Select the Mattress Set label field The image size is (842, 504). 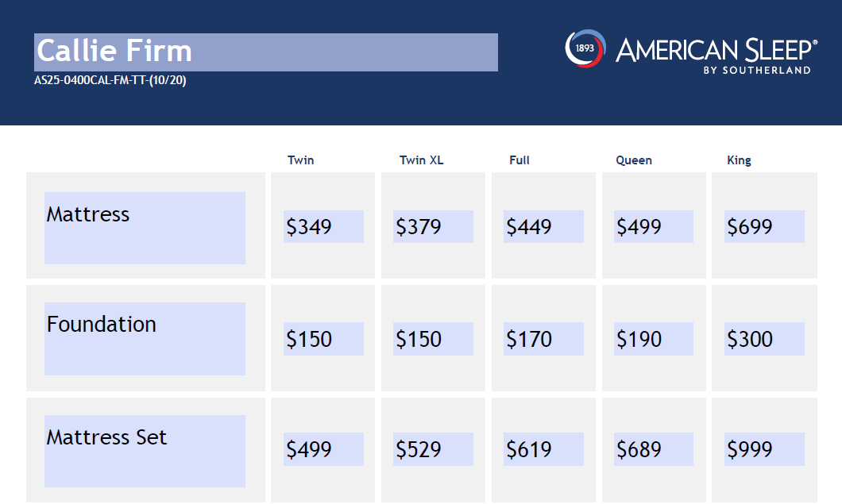[145, 451]
